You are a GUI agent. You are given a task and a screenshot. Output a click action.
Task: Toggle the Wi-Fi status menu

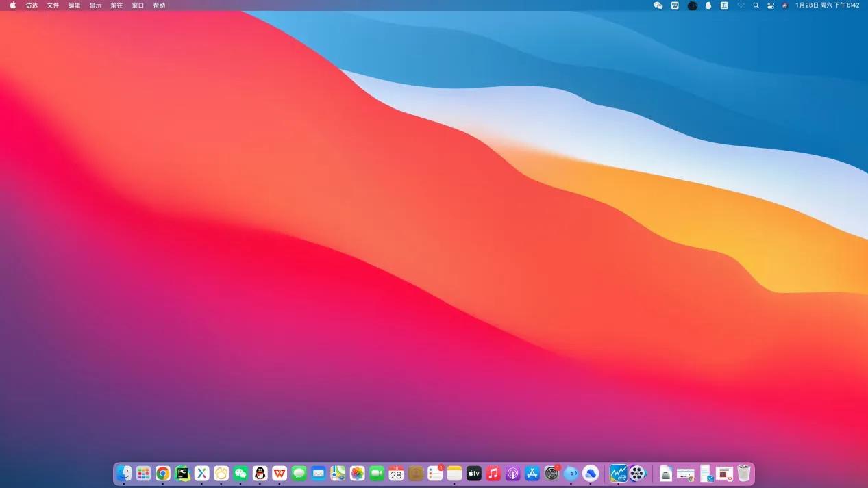click(x=741, y=5)
